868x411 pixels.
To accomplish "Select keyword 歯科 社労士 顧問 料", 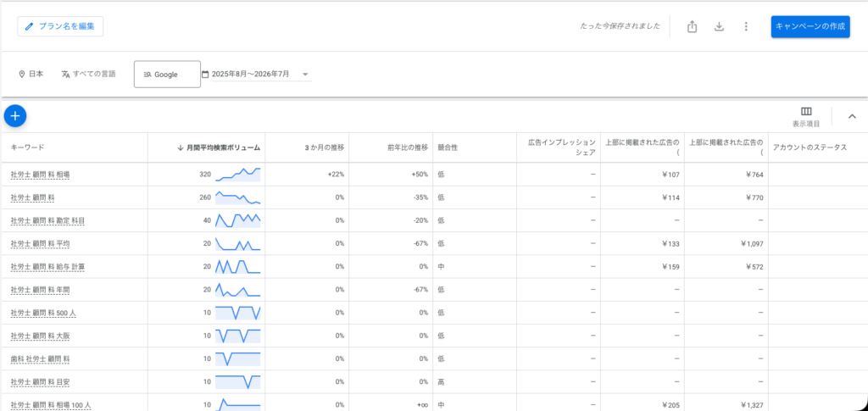I will [40, 359].
